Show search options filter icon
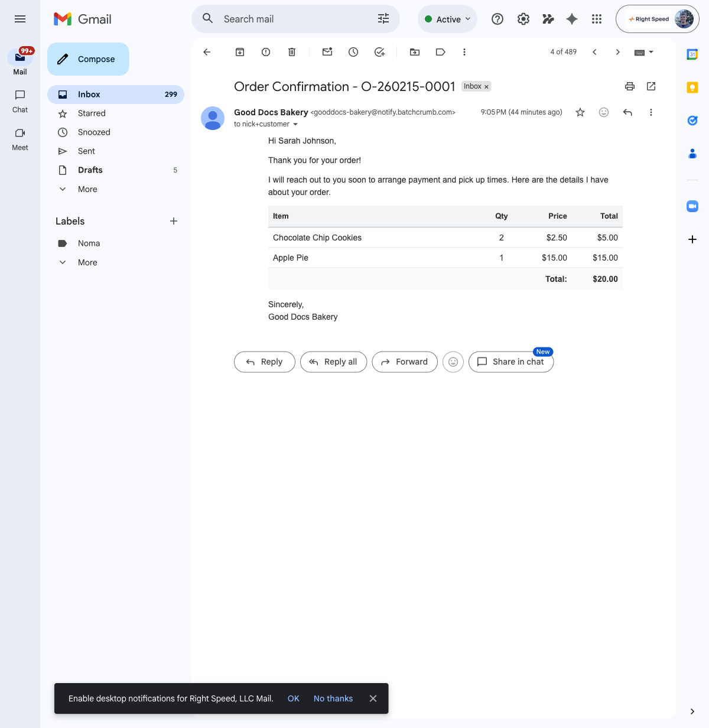The height and width of the screenshot is (728, 709). click(383, 19)
